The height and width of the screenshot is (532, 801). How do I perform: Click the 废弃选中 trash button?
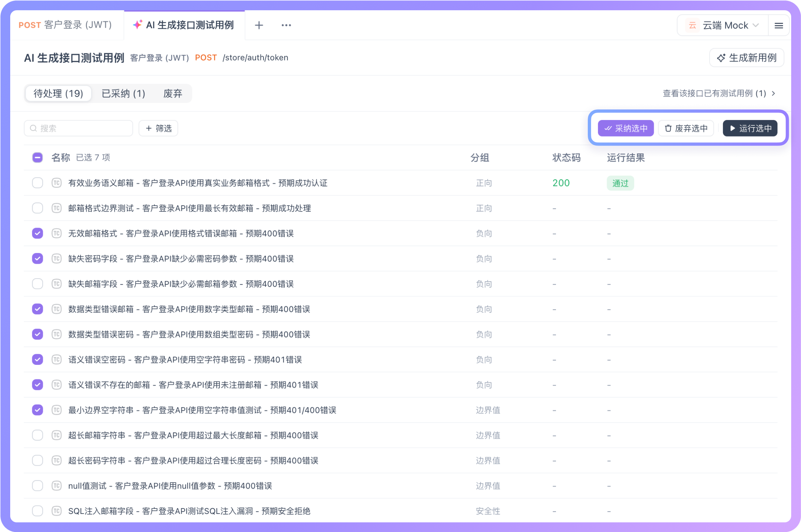pos(686,128)
